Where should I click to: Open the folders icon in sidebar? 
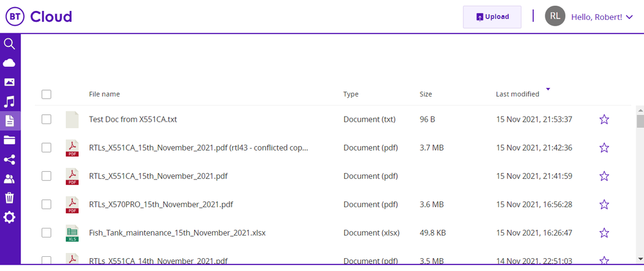(10, 140)
